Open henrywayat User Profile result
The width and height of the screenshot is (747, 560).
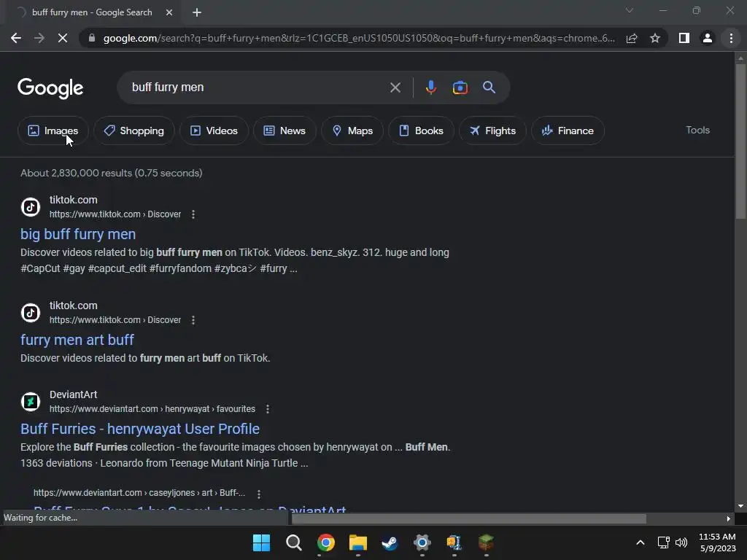point(140,429)
